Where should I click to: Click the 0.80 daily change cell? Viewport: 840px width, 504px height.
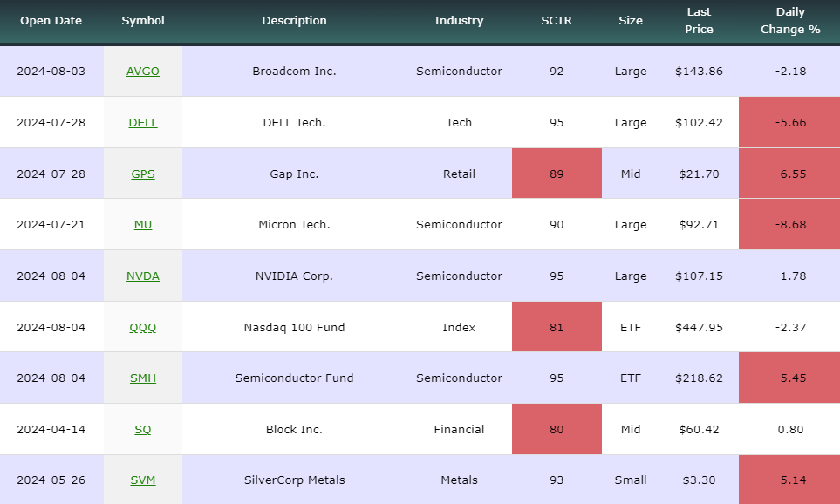(x=790, y=430)
